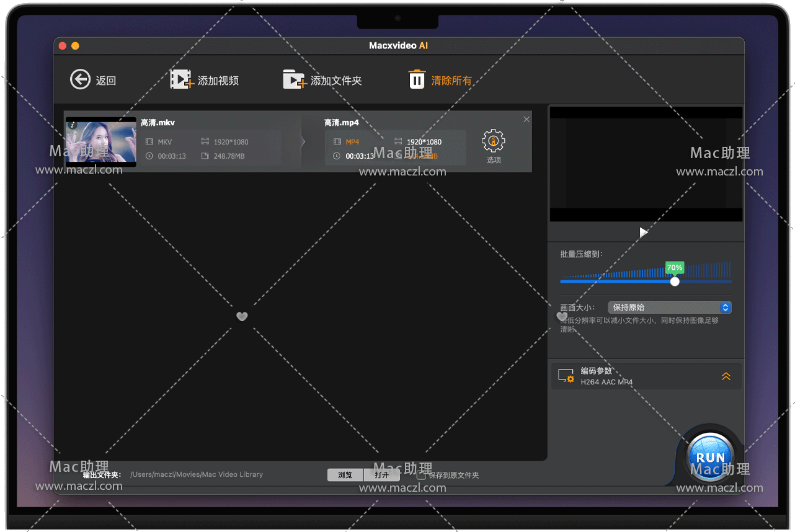This screenshot has width=795, height=532.
Task: Click the 打开 open folder button
Action: click(x=381, y=475)
